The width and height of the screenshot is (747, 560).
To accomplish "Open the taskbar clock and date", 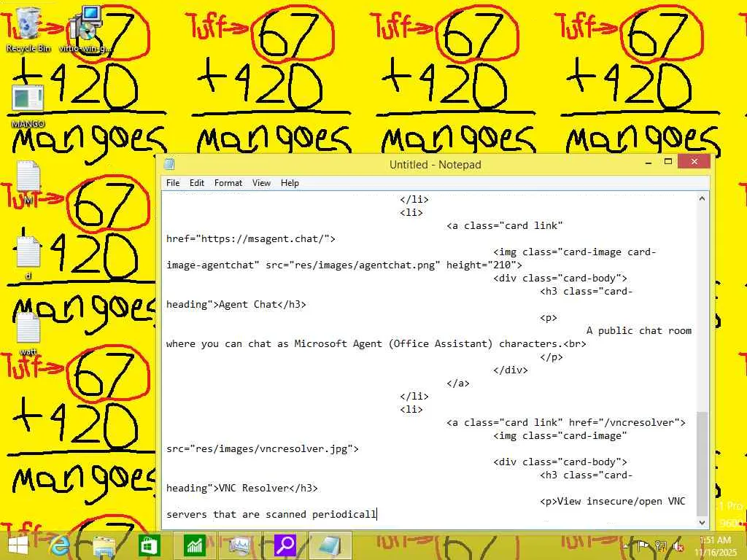I will 716,546.
